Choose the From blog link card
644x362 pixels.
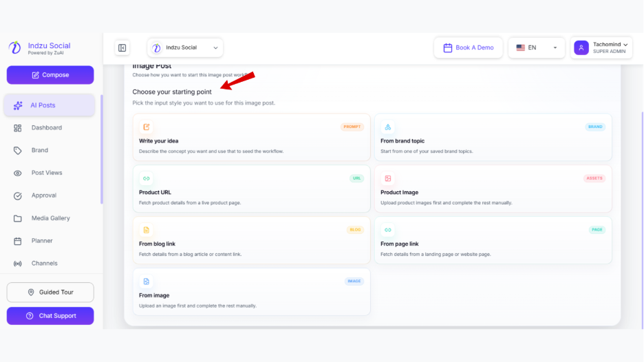point(251,240)
